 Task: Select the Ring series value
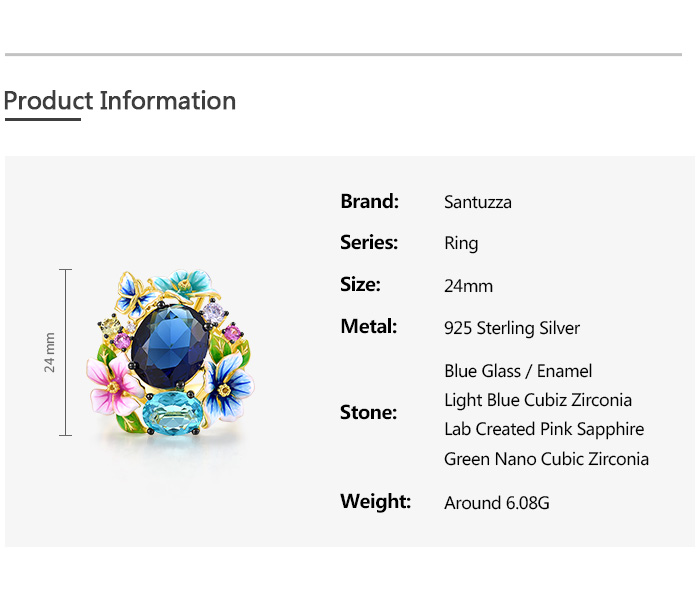(x=461, y=243)
